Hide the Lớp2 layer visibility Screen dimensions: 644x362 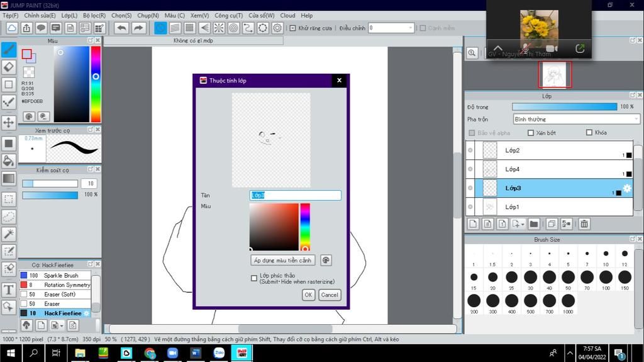[x=470, y=150]
